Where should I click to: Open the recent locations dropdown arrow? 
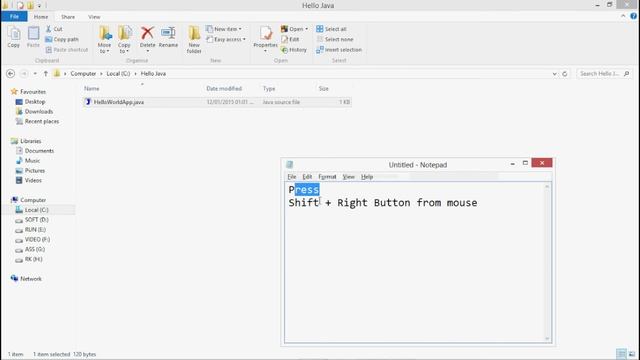pos(35,73)
